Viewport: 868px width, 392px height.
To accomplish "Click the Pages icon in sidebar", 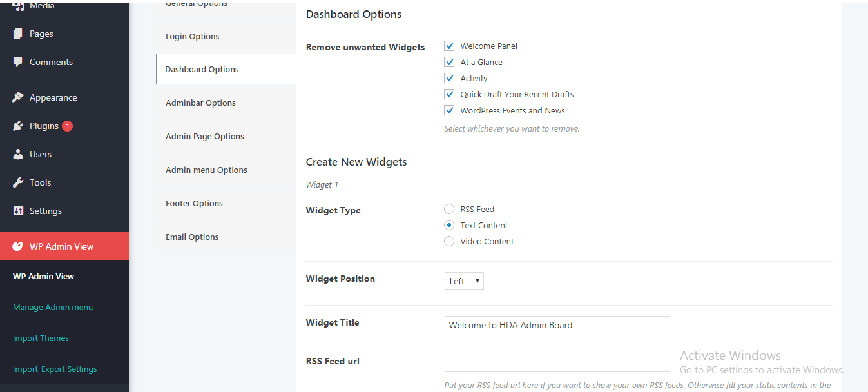I will pos(18,34).
